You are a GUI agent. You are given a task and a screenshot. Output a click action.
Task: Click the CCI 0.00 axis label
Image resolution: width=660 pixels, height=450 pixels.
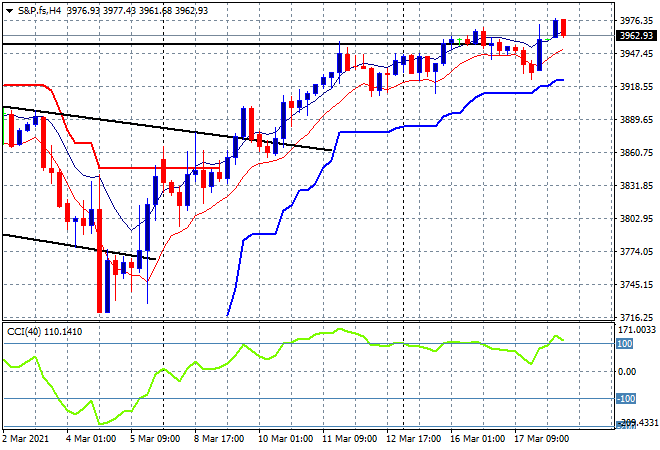tap(627, 371)
